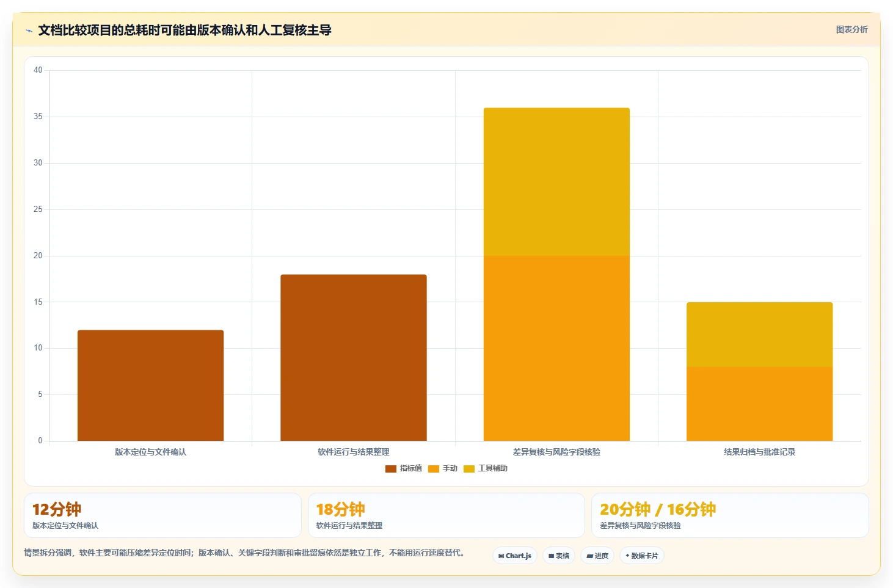Click the y-axis value 5
893x588 pixels.
pos(40,394)
